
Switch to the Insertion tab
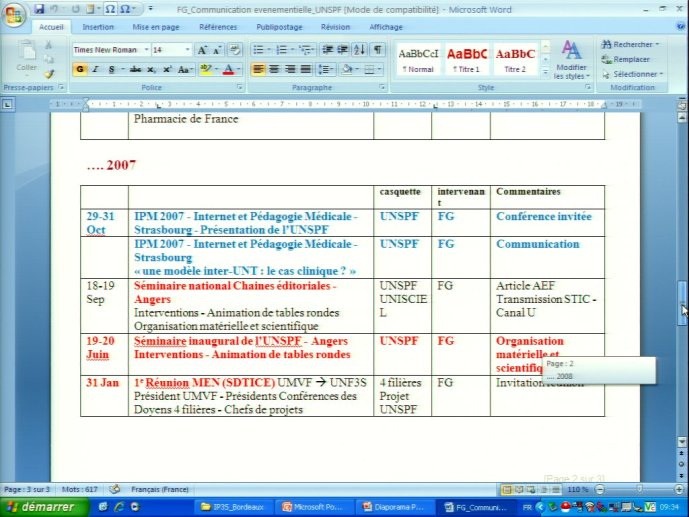point(98,27)
